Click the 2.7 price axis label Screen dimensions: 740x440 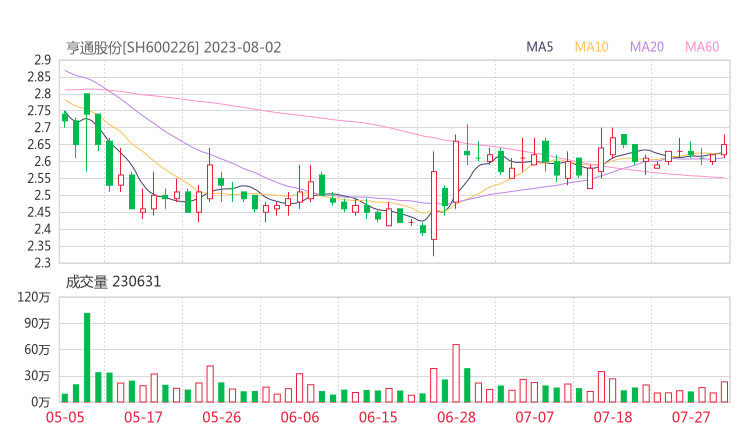pos(42,128)
